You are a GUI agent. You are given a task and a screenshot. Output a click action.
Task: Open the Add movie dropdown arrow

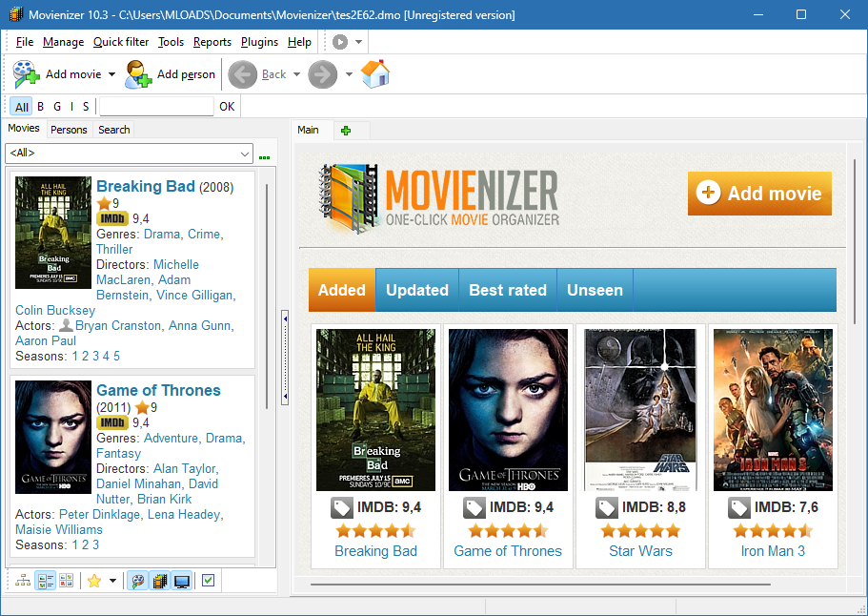111,74
